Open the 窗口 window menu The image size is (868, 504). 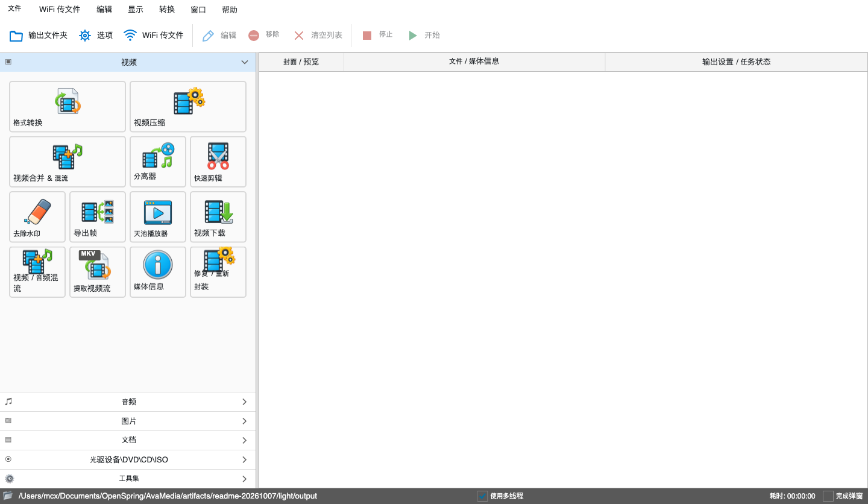[198, 10]
